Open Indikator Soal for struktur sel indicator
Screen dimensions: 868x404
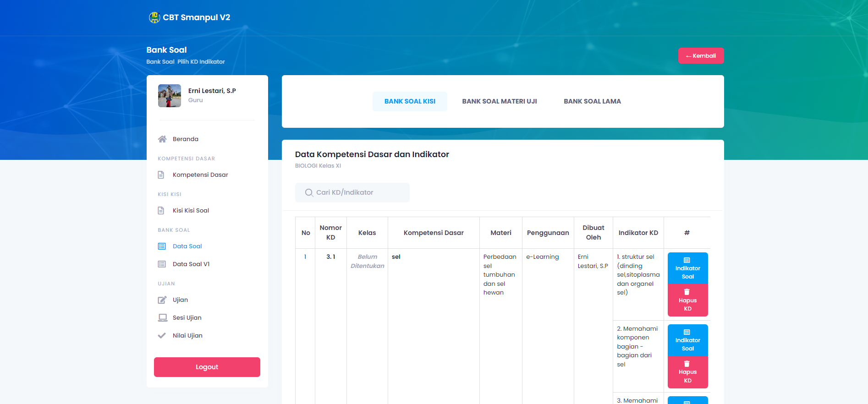[x=687, y=268]
